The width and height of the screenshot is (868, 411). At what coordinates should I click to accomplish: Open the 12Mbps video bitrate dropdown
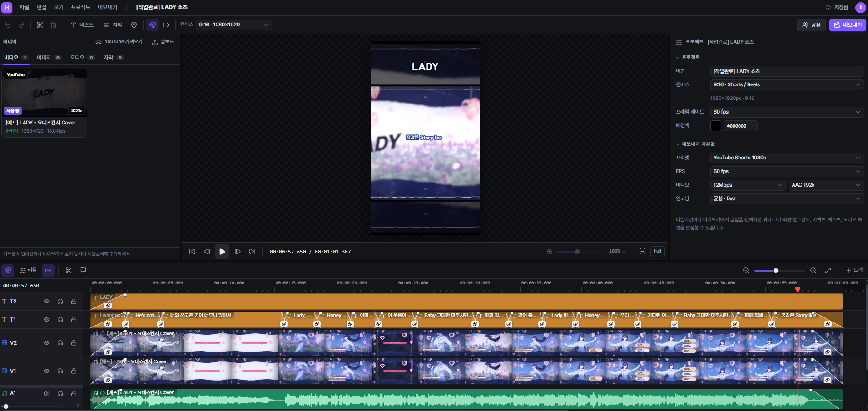748,185
